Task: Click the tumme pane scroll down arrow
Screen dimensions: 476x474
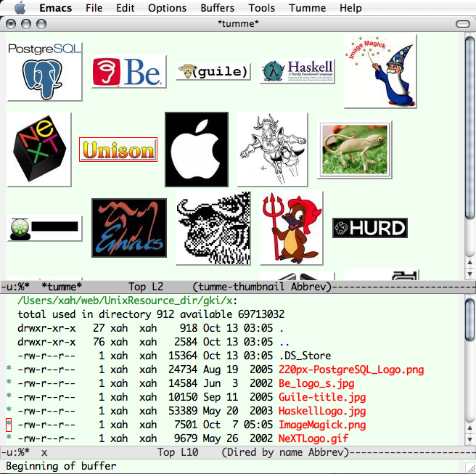Action: [470, 274]
